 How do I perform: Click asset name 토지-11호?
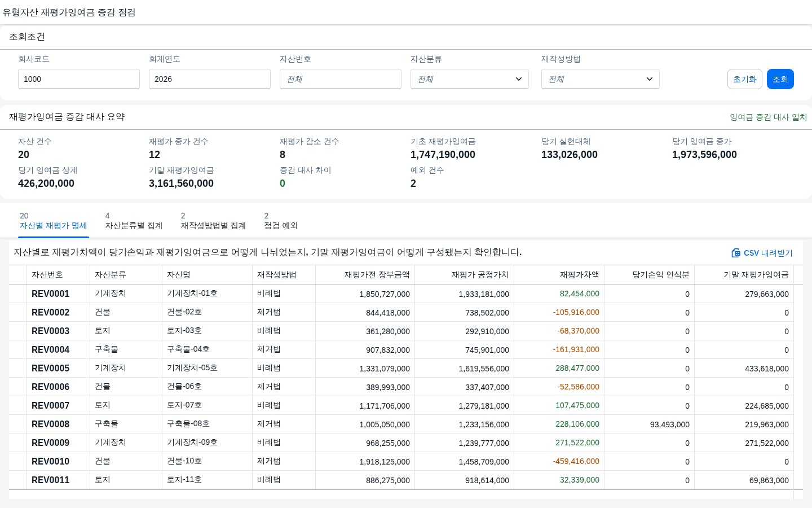click(184, 480)
